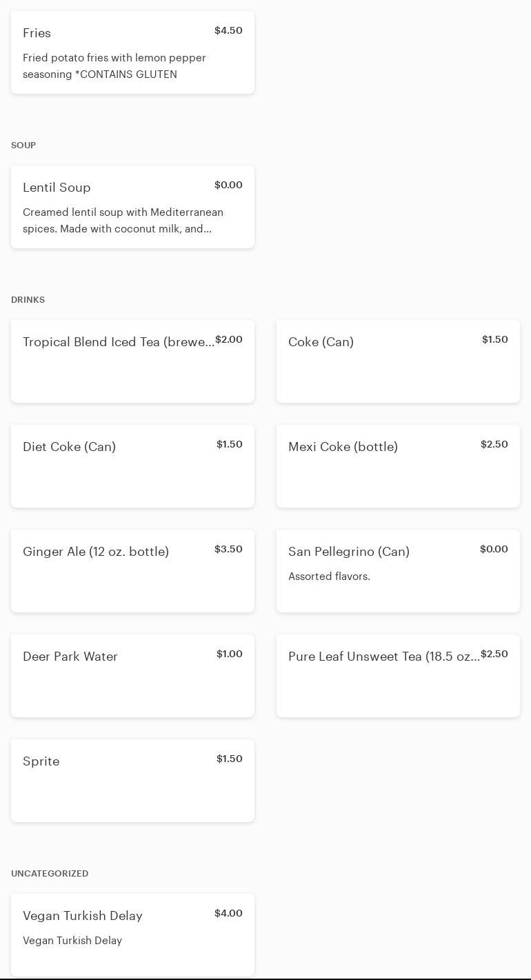Select the Lentil Soup item
531x980 pixels.
click(x=132, y=207)
